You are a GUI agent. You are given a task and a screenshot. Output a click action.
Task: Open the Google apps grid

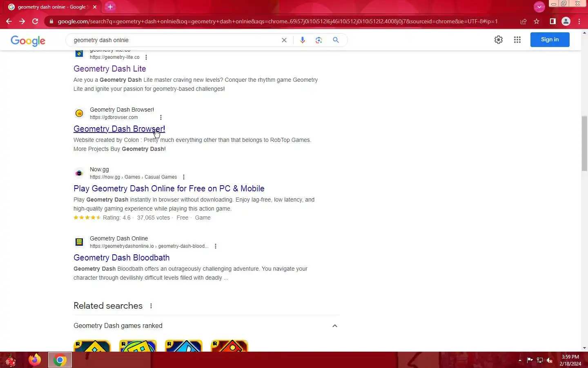click(517, 40)
